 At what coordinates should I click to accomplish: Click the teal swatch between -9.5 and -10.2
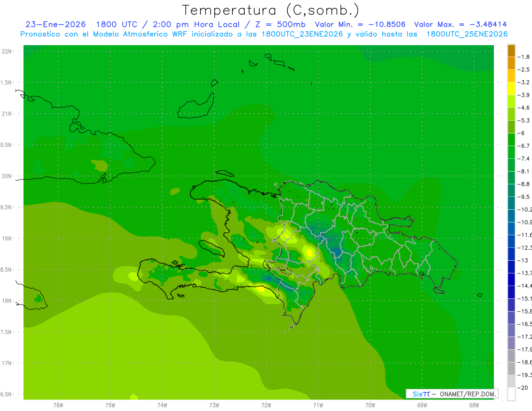click(x=511, y=203)
